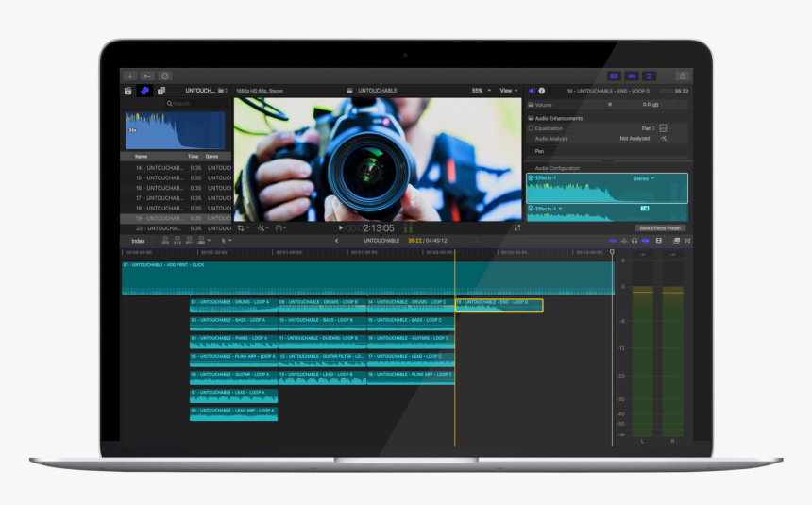Select the 01 - ADD FIRST - CLICK clip
812x505 pixels.
[367, 278]
